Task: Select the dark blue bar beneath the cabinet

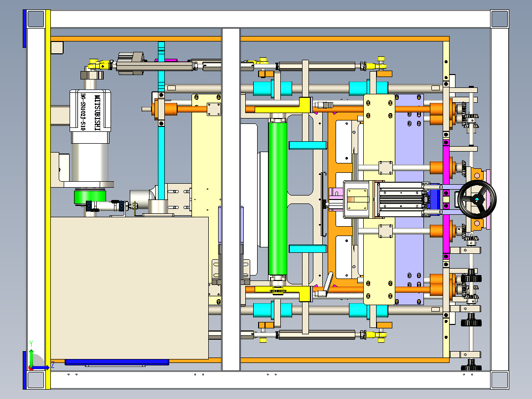Action: tap(116, 362)
